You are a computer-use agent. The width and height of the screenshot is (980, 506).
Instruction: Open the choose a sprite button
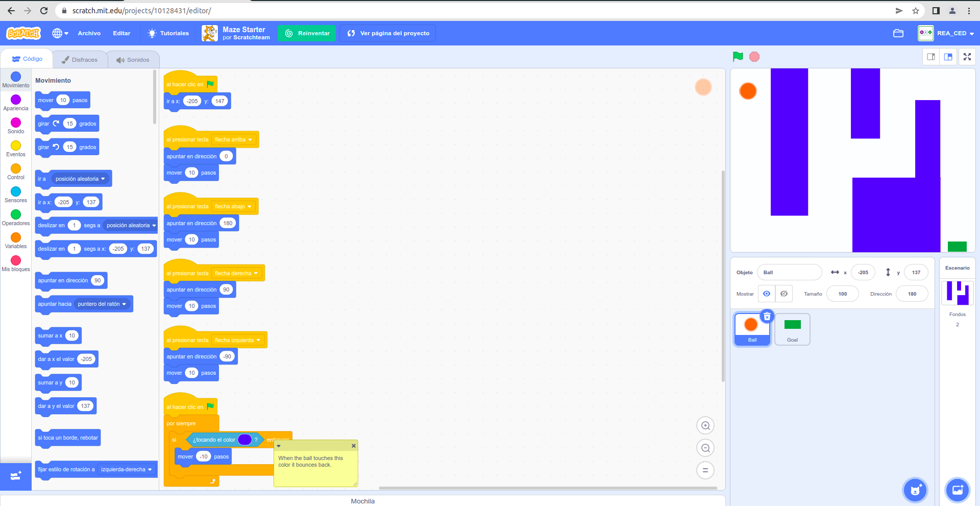915,490
